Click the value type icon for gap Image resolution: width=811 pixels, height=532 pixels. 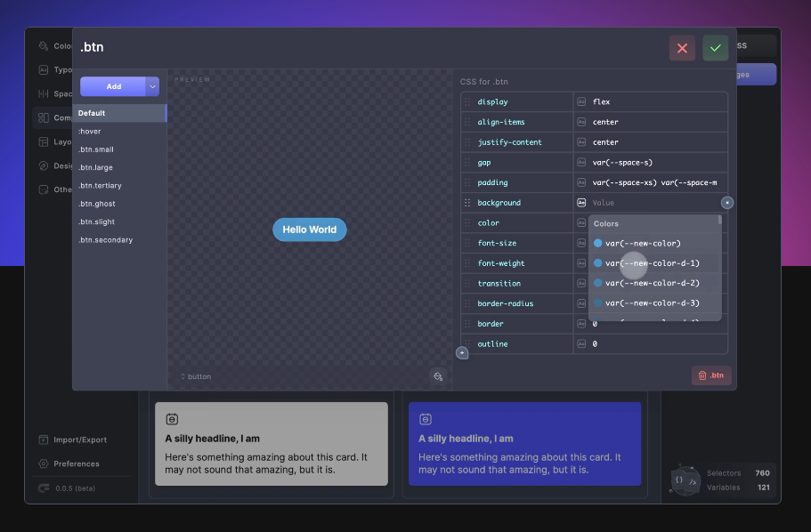581,163
